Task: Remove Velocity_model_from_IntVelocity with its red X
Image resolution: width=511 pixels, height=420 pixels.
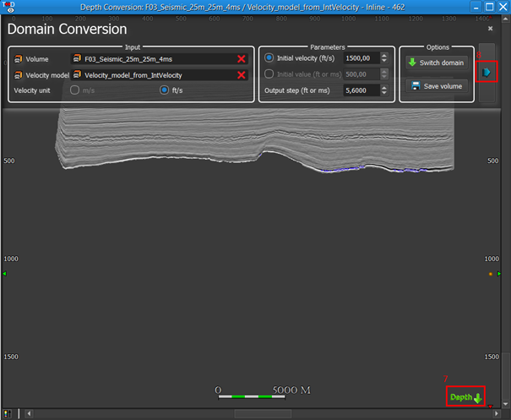Action: tap(242, 75)
